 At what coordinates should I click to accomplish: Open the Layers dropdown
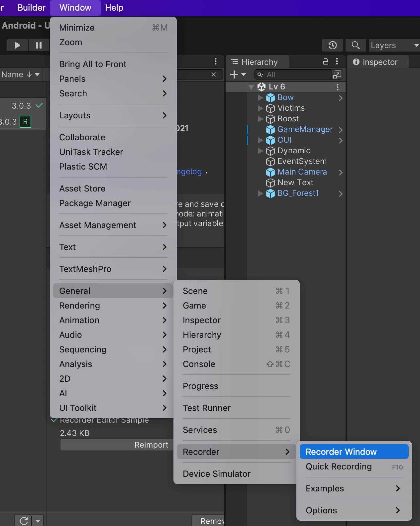point(394,45)
